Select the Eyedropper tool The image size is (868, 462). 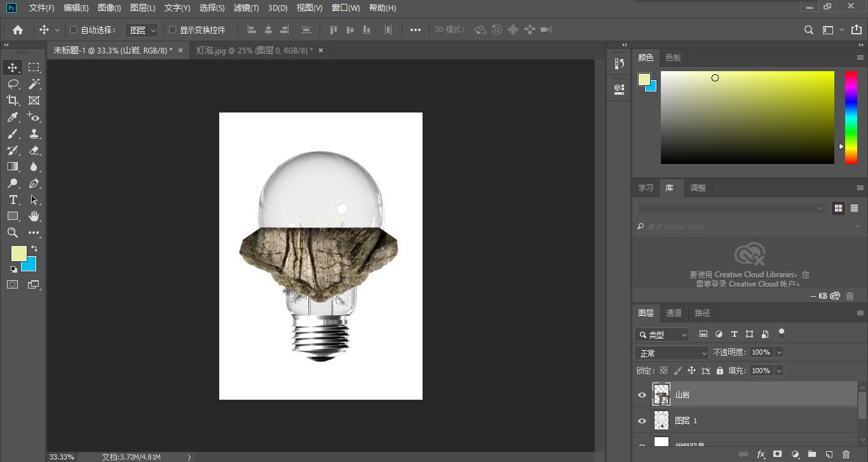[13, 117]
